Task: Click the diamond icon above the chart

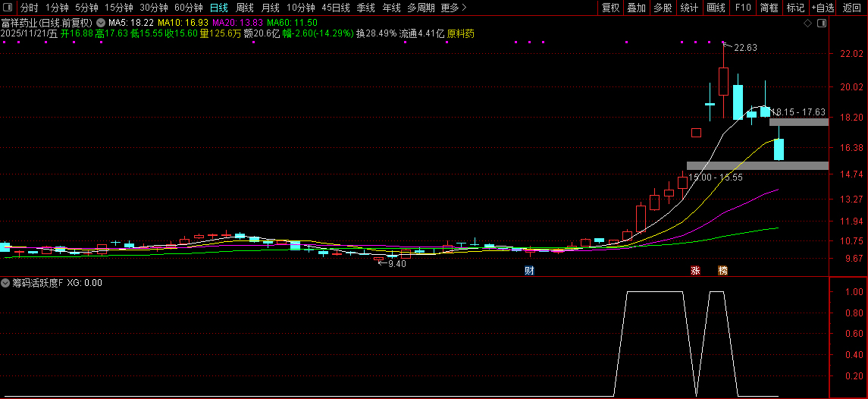Action: click(808, 24)
